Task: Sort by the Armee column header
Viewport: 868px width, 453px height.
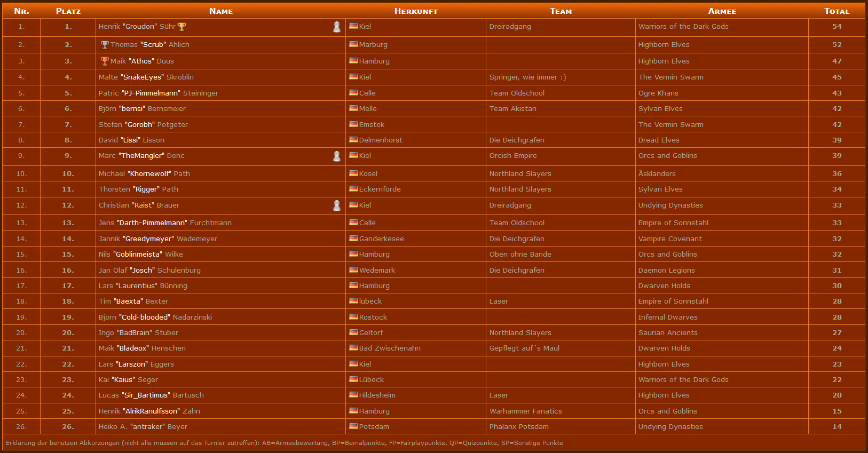Action: click(x=722, y=11)
